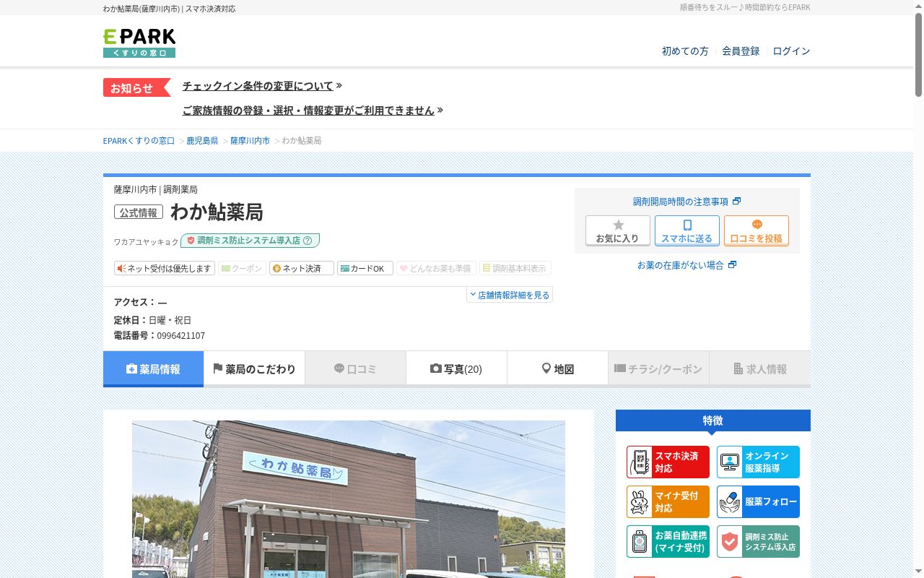Click the マイナ受付対応 rabbit icon
This screenshot has height=578, width=924.
click(x=640, y=502)
